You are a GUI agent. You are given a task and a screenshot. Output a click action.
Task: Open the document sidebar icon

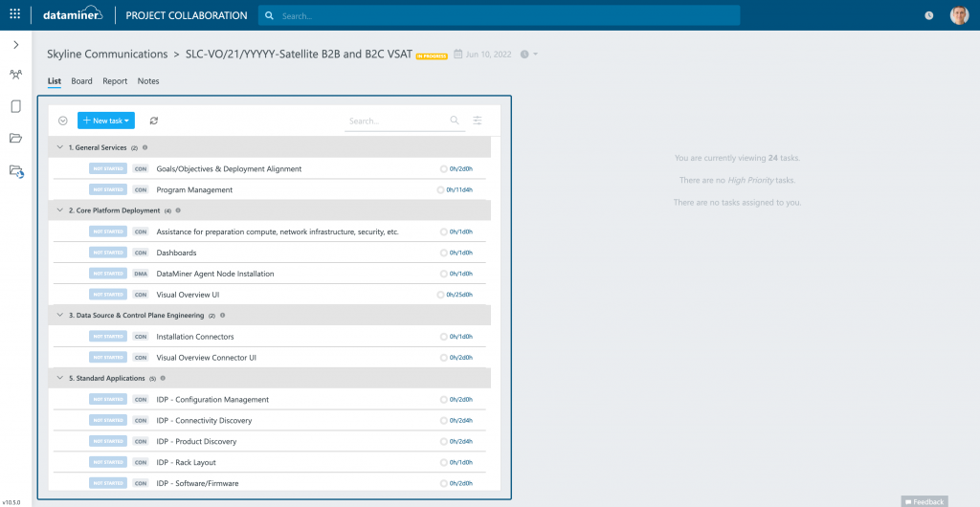tap(16, 106)
